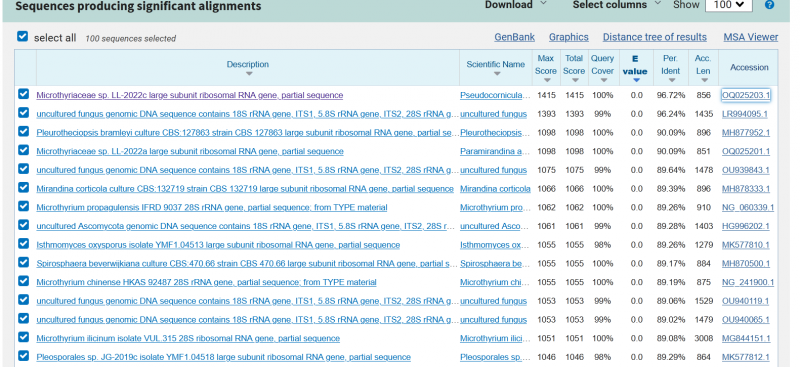The image size is (800, 367).
Task: Open the MSA Viewer link
Action: (751, 37)
